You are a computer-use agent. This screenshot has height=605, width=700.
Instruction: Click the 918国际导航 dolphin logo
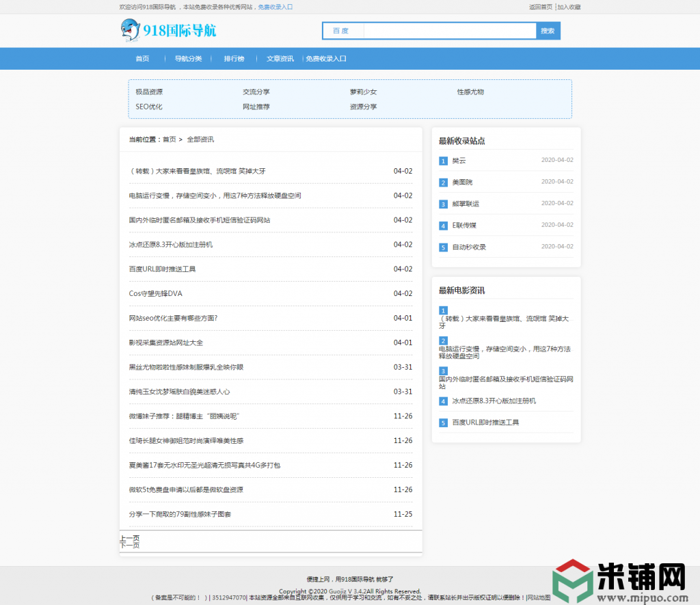point(168,31)
